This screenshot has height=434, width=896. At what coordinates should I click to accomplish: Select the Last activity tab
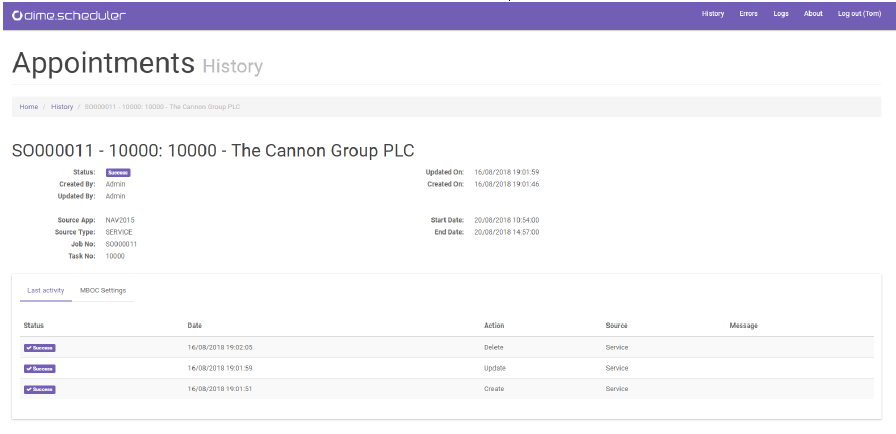46,291
